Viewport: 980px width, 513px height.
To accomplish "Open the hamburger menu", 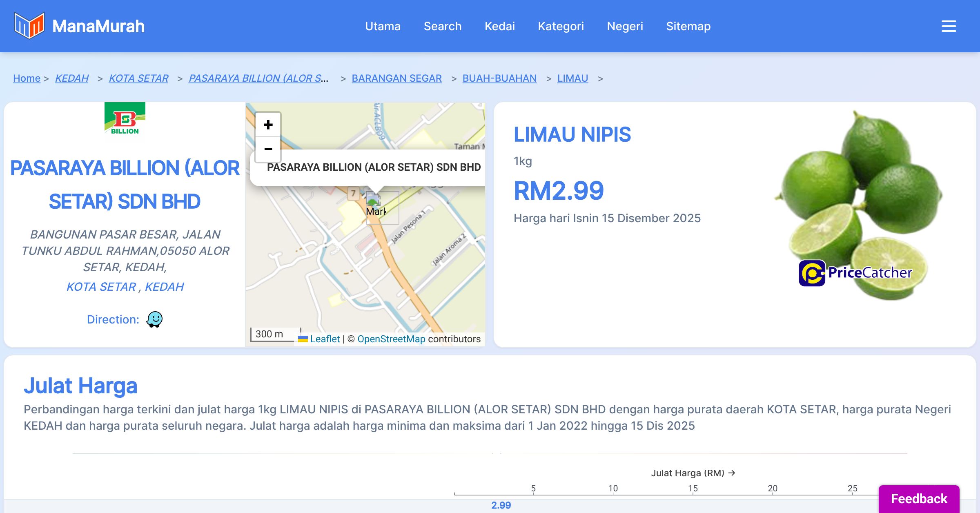I will point(949,26).
